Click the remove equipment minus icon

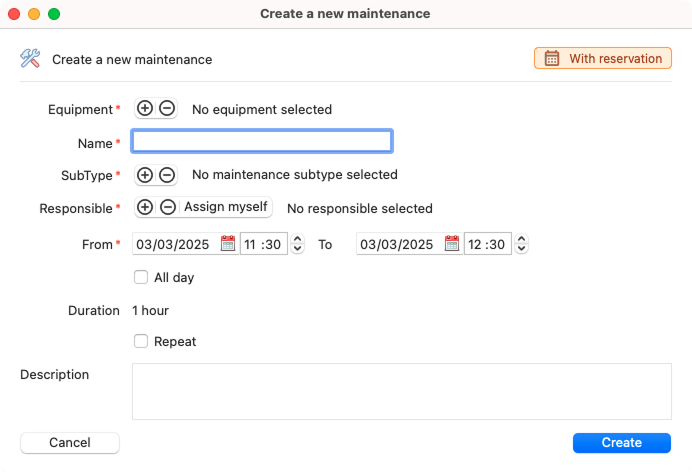(167, 109)
